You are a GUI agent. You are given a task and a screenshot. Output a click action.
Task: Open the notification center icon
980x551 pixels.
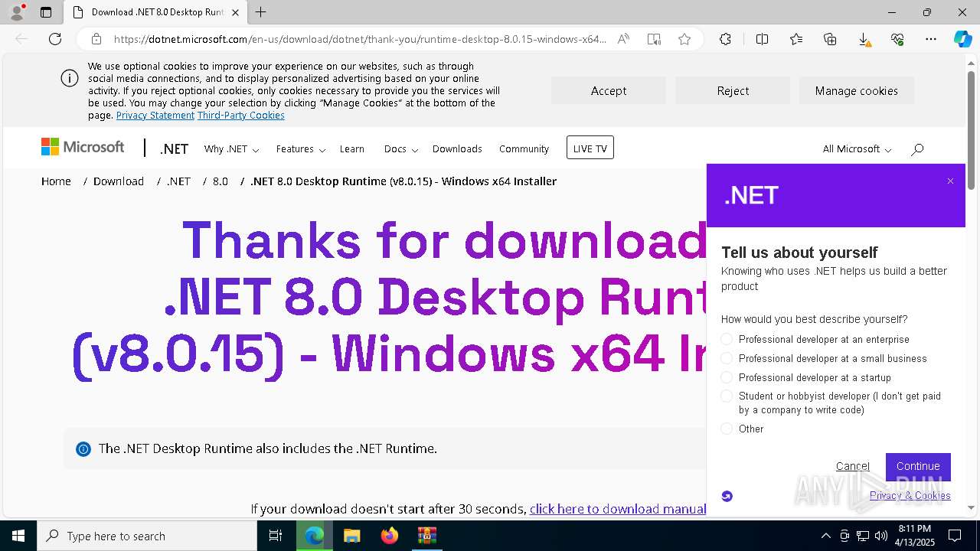955,536
